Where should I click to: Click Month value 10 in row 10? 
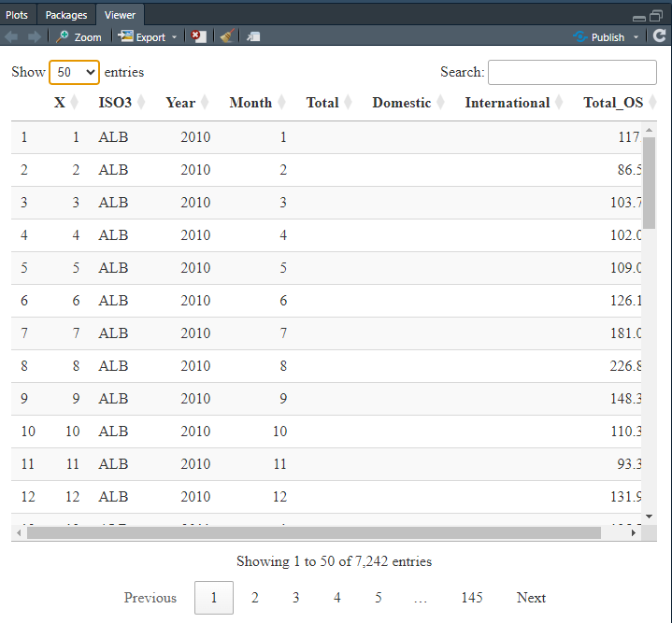coord(279,432)
